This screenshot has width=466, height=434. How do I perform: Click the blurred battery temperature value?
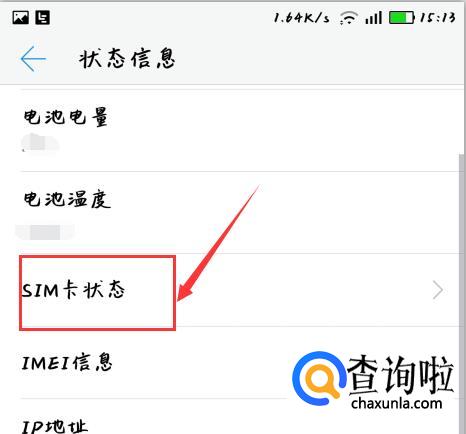45,232
